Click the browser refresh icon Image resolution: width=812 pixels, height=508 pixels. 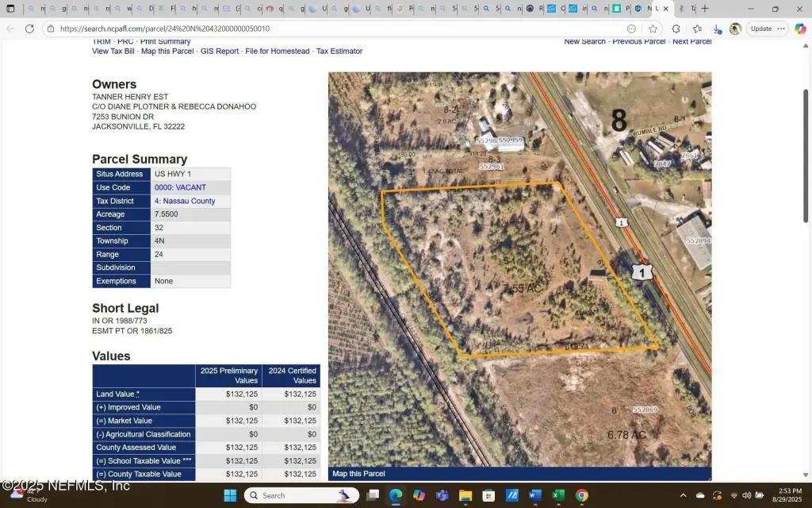tap(29, 29)
